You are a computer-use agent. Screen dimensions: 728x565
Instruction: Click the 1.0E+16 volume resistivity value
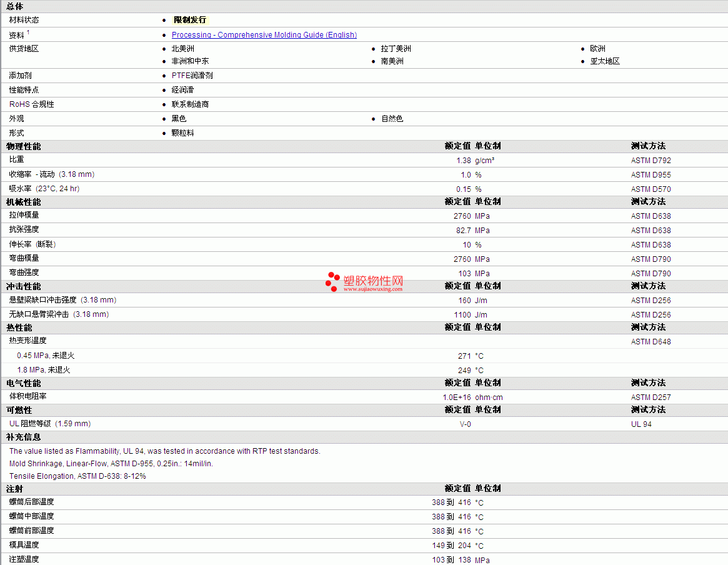pyautogui.click(x=457, y=397)
